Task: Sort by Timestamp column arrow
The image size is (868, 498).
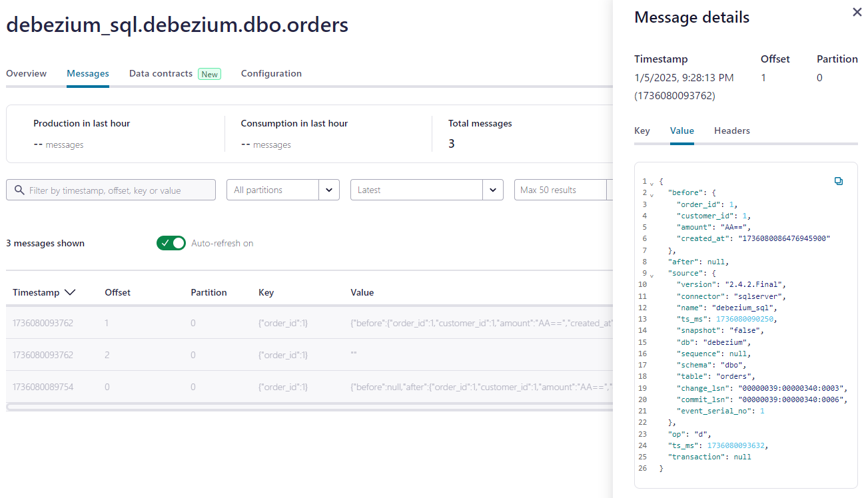Action: point(70,292)
